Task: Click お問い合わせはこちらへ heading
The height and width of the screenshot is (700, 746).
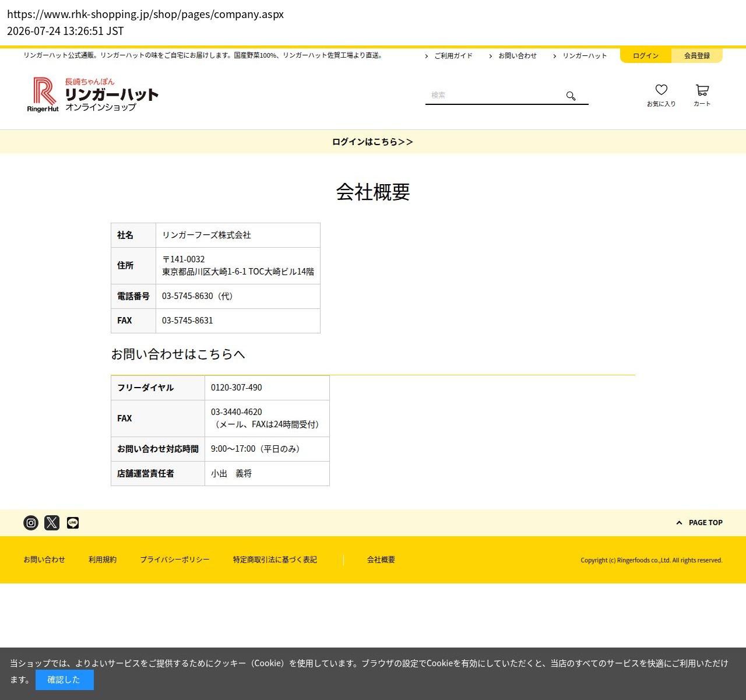Action: click(178, 354)
